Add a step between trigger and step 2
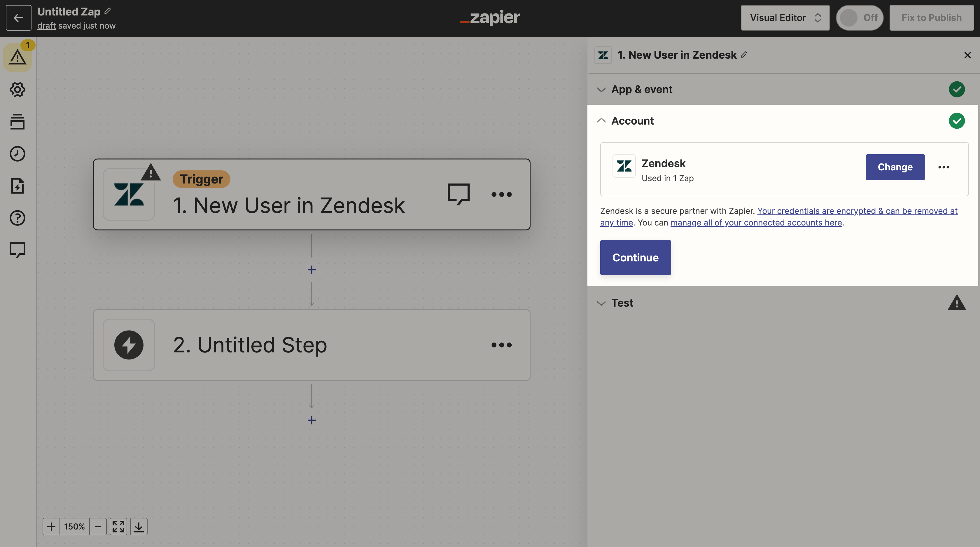Viewport: 980px width, 547px height. click(x=311, y=270)
